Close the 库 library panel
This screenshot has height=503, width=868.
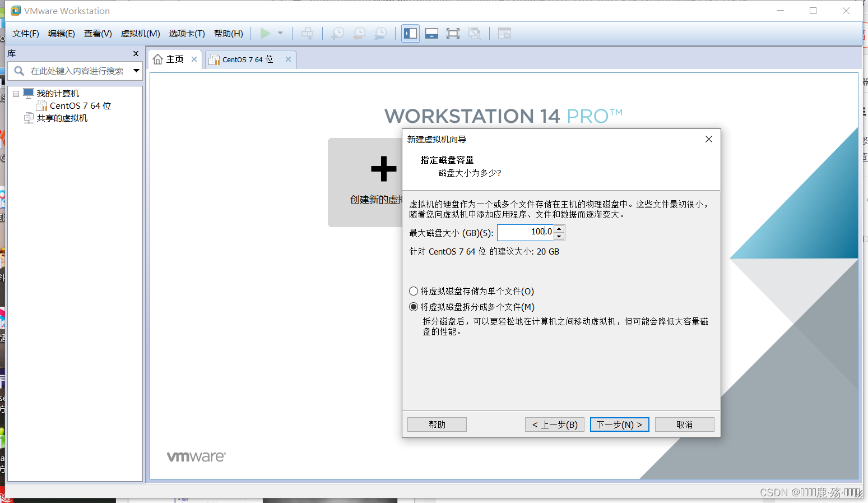pyautogui.click(x=136, y=53)
